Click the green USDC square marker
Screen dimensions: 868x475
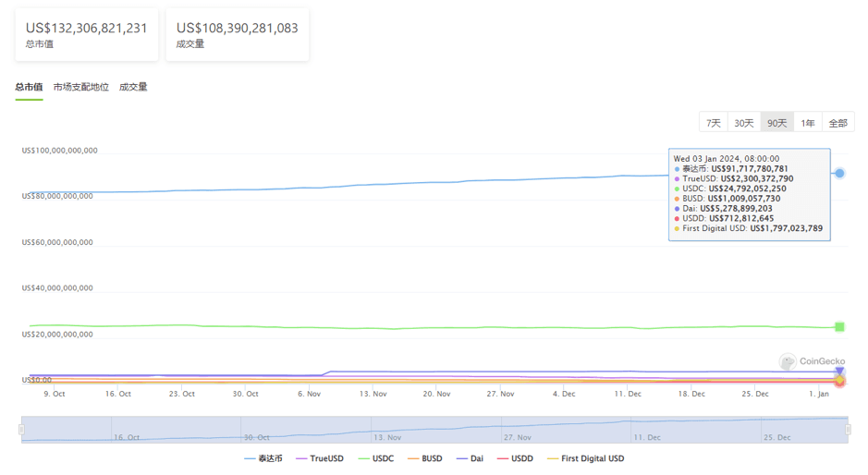coord(840,326)
